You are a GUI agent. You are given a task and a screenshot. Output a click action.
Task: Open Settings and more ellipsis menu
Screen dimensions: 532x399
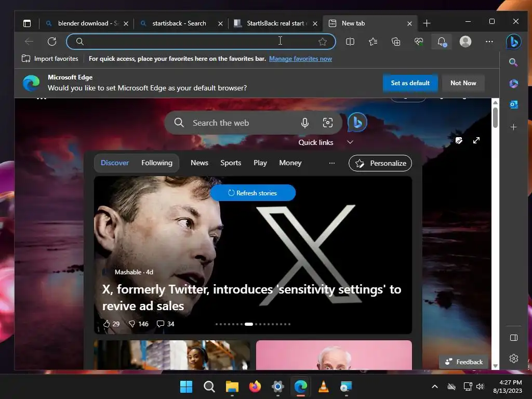[x=489, y=42]
